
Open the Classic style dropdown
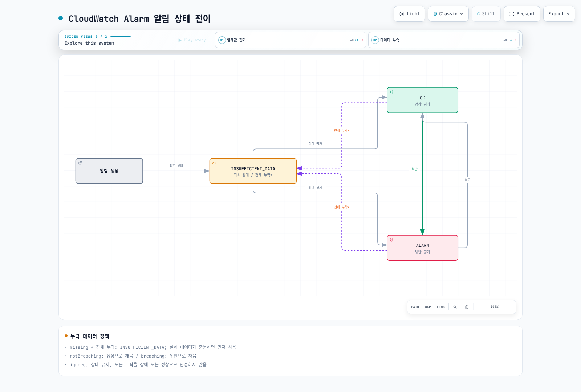(448, 14)
